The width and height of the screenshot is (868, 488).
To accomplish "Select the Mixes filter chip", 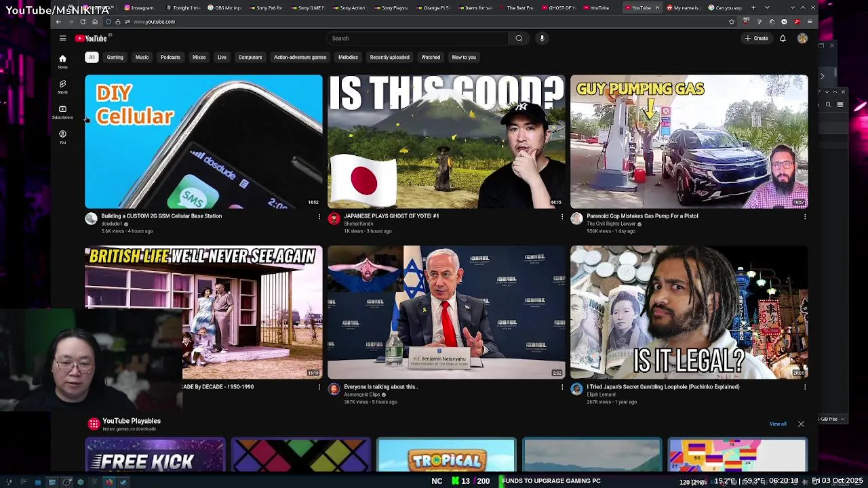I will (199, 58).
